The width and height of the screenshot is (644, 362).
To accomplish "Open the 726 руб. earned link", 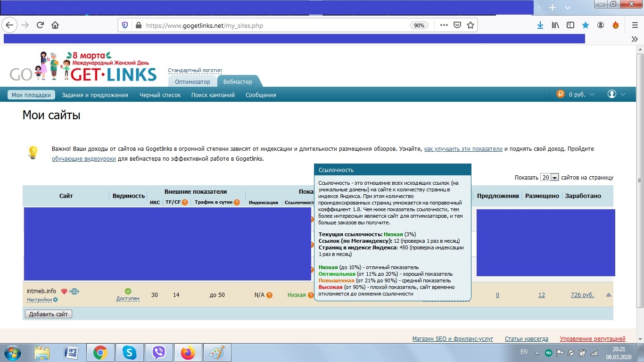I will pos(582,295).
